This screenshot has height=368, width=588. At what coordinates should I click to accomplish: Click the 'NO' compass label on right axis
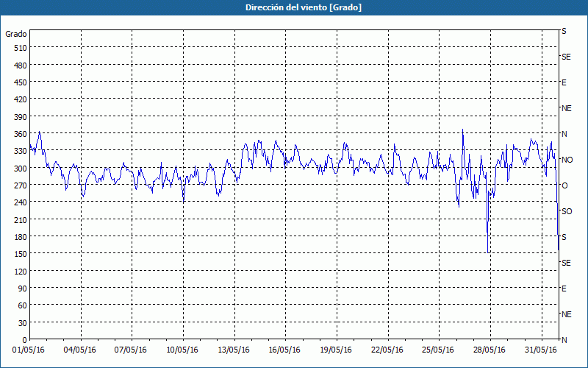coord(567,160)
